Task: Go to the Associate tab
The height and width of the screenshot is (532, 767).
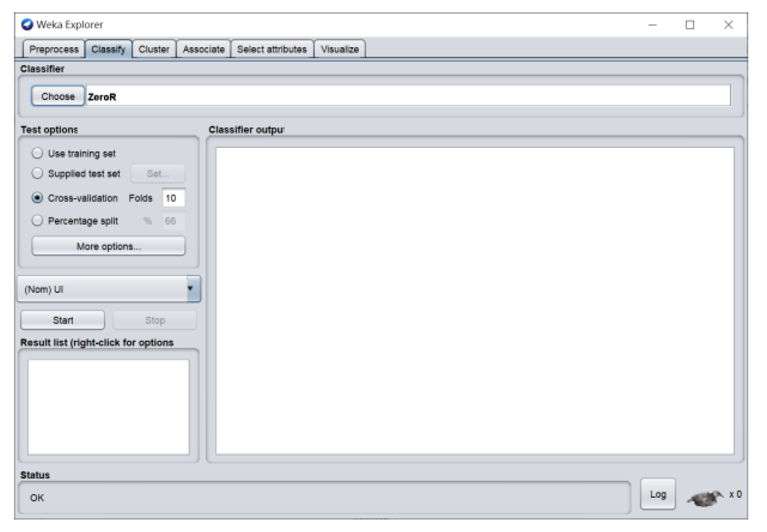Action: click(x=204, y=49)
